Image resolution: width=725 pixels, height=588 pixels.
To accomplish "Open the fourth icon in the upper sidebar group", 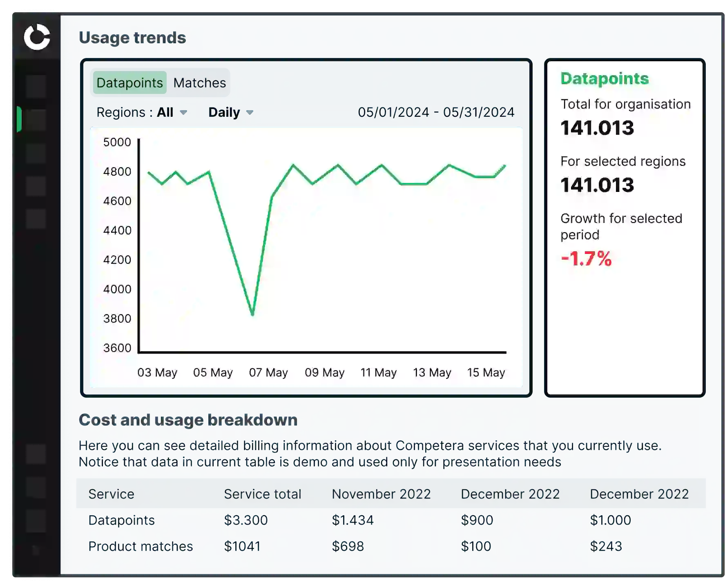I will point(36,186).
